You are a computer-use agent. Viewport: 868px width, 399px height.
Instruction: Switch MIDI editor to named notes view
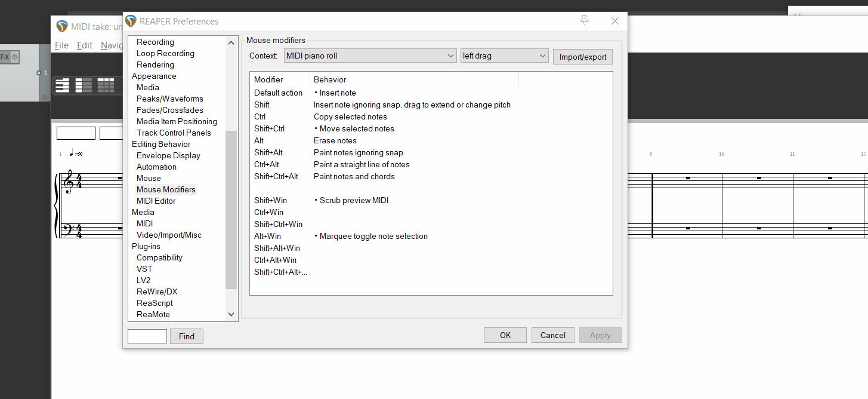[84, 85]
